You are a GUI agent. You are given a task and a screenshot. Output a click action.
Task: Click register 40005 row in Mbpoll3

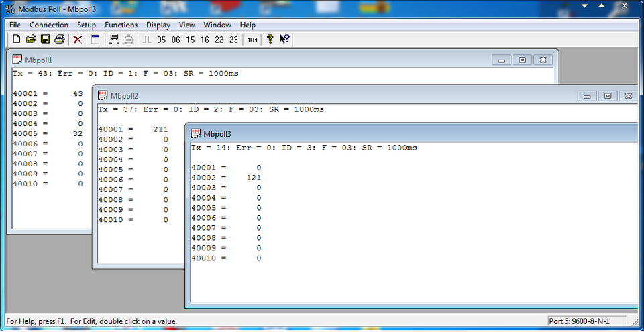pos(226,208)
